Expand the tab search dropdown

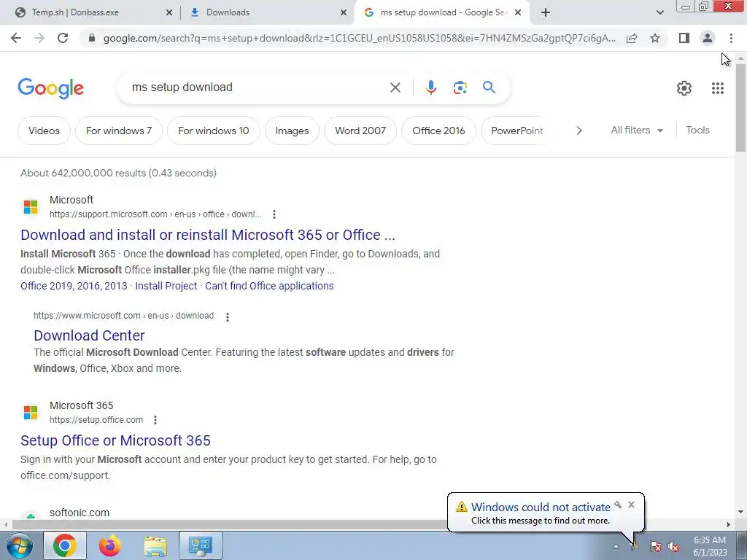tap(659, 12)
